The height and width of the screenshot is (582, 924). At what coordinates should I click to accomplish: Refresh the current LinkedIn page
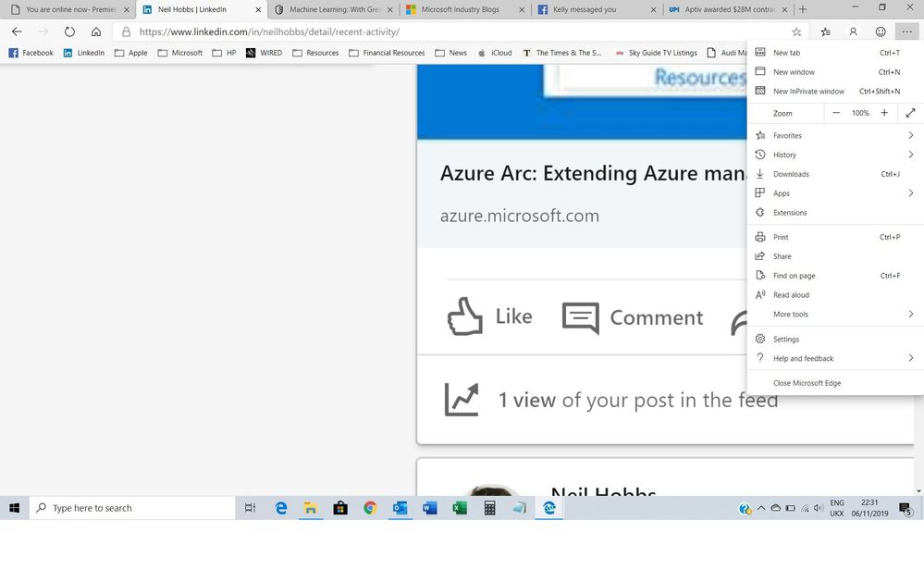pos(69,30)
